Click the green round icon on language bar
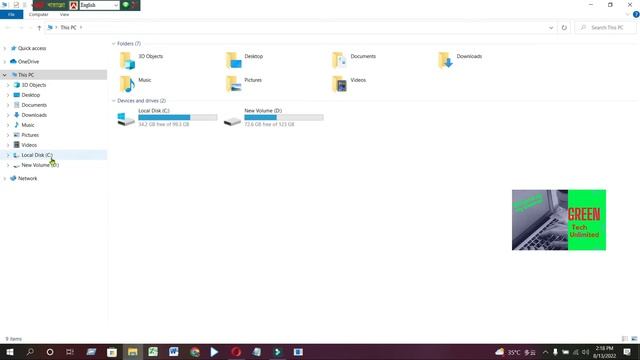Viewport: 640px width, 360px height. [x=126, y=5]
